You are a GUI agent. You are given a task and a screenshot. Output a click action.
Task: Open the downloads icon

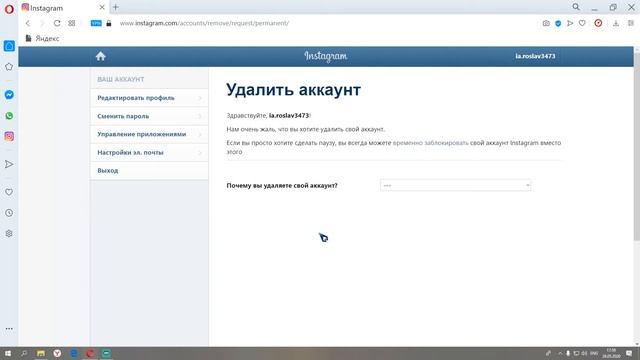tap(616, 23)
